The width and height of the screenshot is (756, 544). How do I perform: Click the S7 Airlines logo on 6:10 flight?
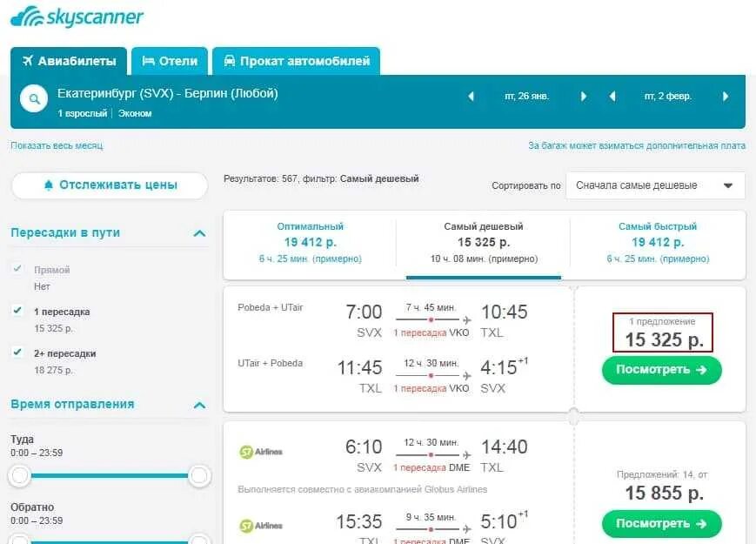[261, 452]
